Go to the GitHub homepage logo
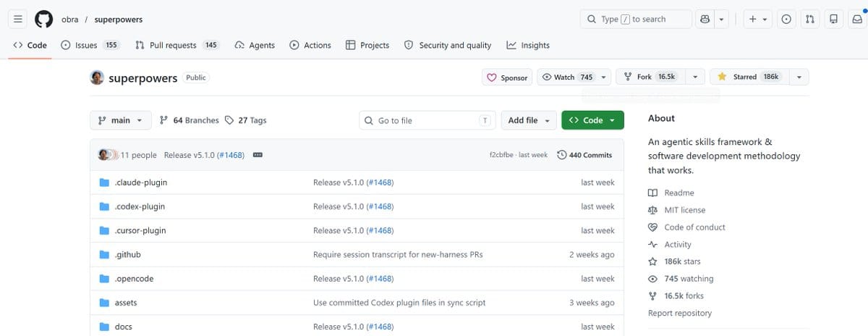 [43, 20]
